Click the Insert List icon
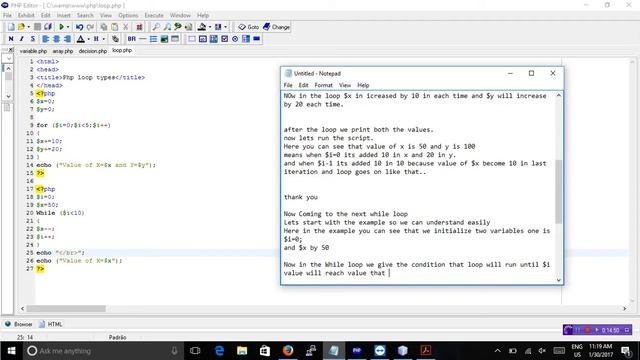The height and width of the screenshot is (360, 640). point(153,39)
